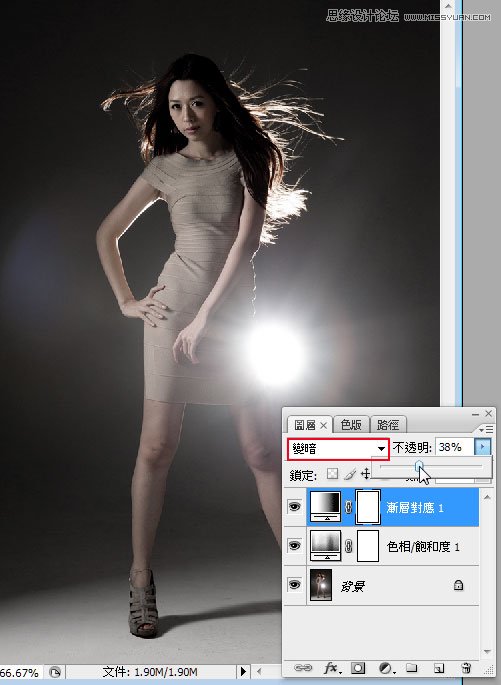501x685 pixels.
Task: Click the lock icon on 背景 layer
Action: [458, 585]
